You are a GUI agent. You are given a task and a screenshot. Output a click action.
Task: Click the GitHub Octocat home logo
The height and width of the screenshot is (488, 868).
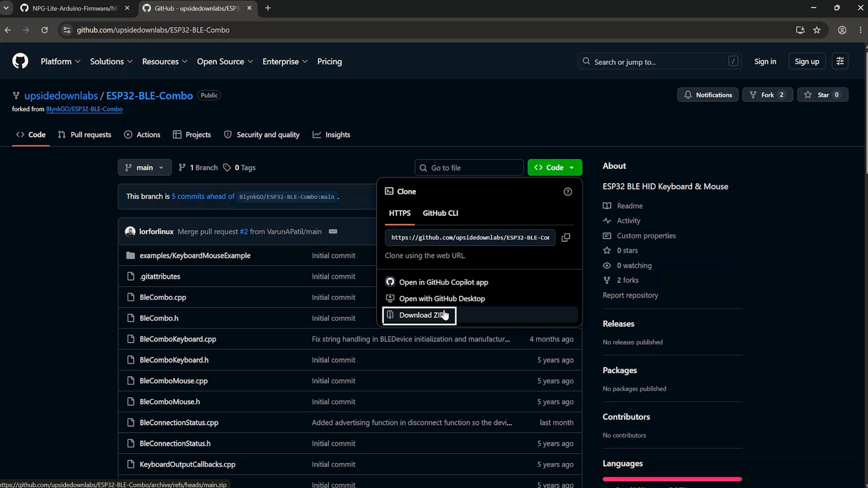(20, 61)
